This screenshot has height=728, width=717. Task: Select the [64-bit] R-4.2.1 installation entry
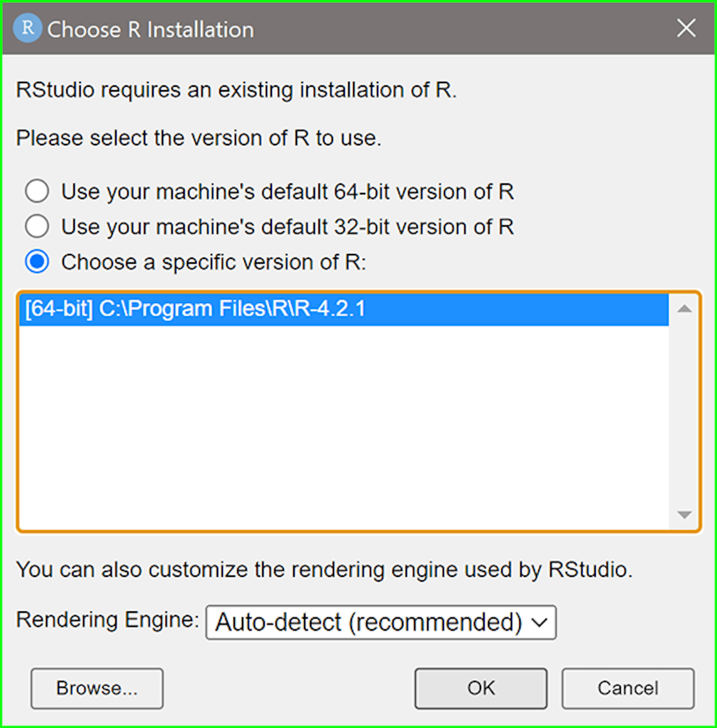coord(239,308)
